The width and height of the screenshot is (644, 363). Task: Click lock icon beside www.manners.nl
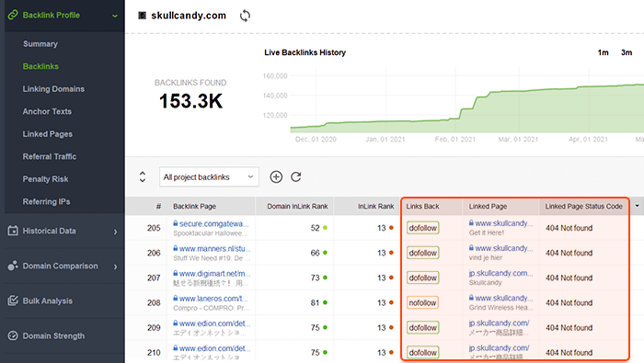(x=176, y=248)
